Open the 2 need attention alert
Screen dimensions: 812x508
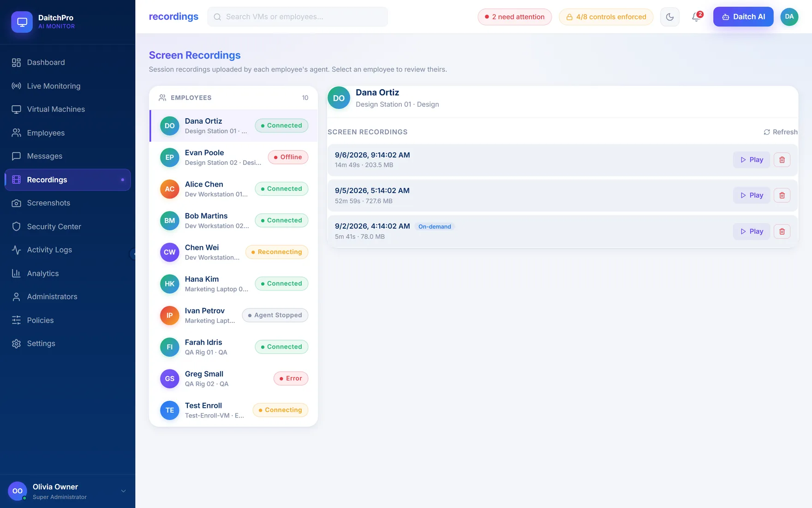tap(514, 17)
